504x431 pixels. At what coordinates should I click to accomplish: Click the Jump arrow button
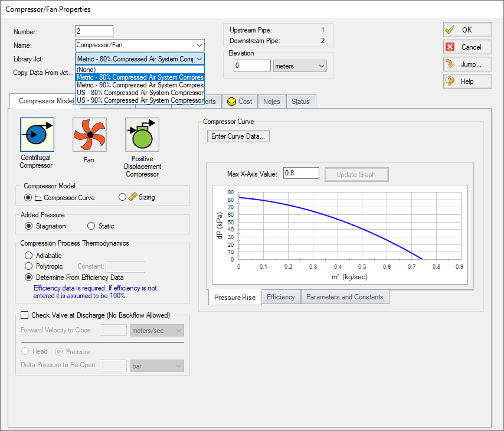pyautogui.click(x=467, y=64)
